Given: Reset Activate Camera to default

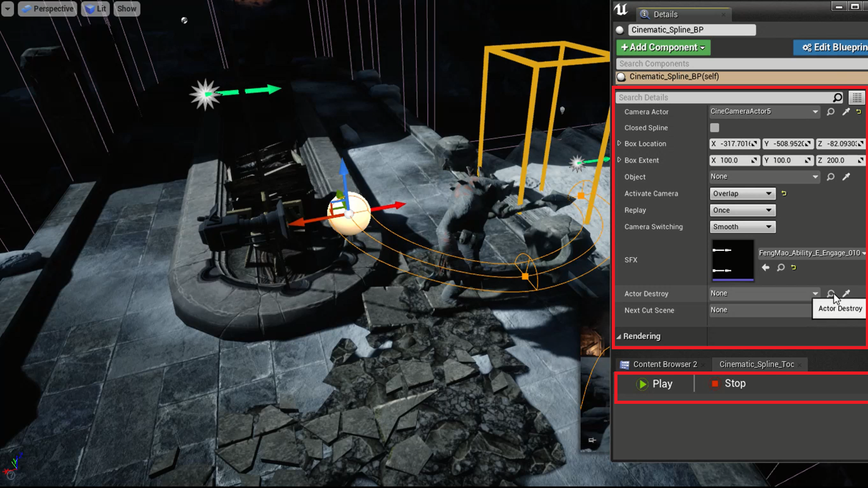Looking at the screenshot, I should pos(783,193).
